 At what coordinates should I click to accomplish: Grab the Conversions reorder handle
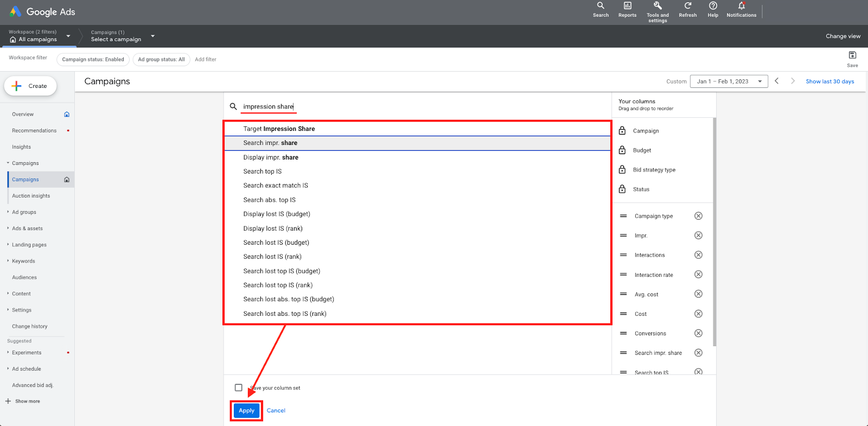(x=623, y=333)
